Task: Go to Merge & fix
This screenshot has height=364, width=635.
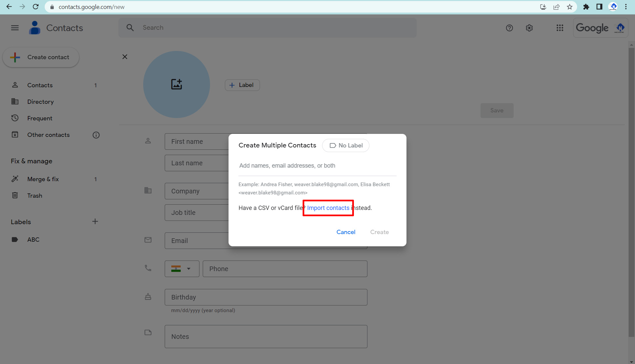Action: point(43,179)
